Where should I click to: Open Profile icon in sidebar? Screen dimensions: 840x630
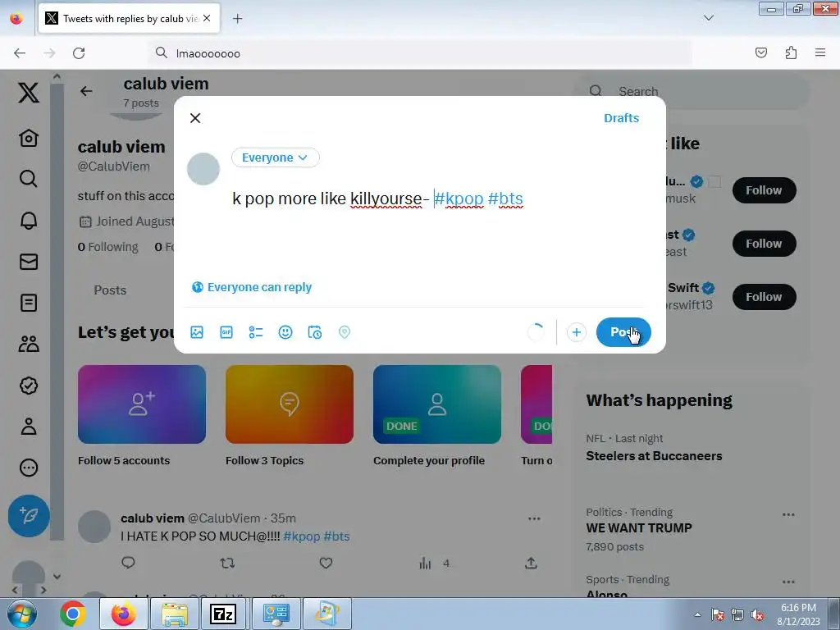click(29, 427)
